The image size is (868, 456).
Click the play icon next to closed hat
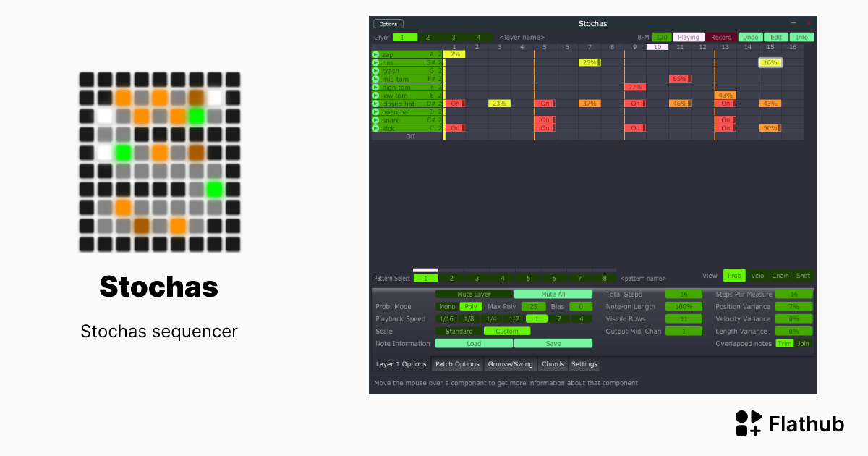(375, 104)
